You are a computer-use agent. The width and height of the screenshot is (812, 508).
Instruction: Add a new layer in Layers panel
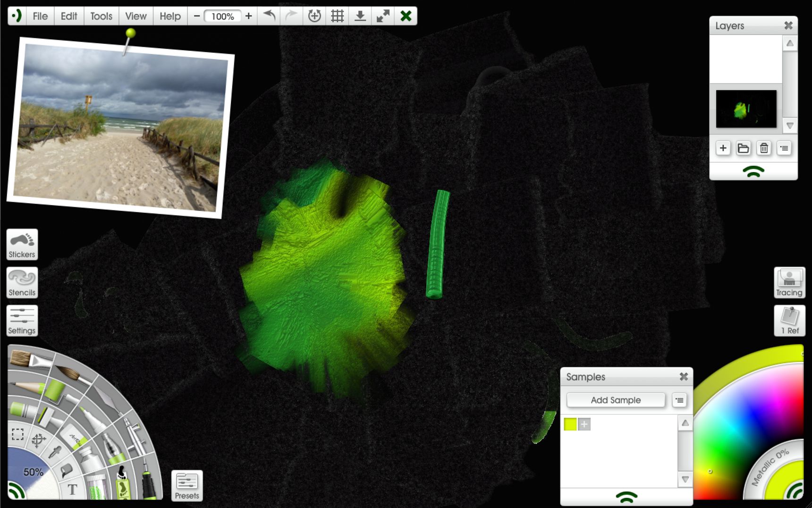click(x=723, y=148)
